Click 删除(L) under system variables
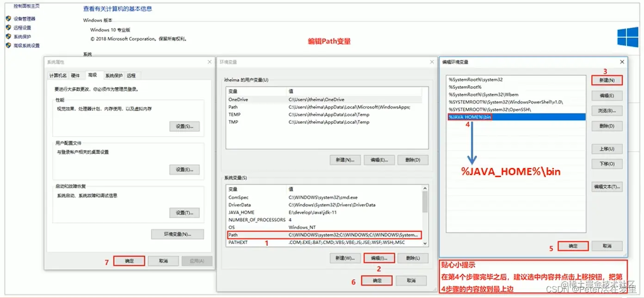Image resolution: width=644 pixels, height=298 pixels. tap(413, 258)
